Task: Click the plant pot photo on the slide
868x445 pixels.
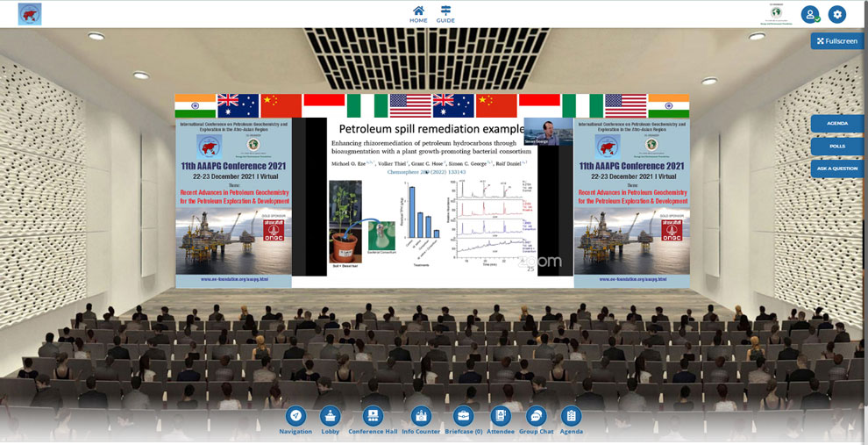Action: pyautogui.click(x=345, y=221)
